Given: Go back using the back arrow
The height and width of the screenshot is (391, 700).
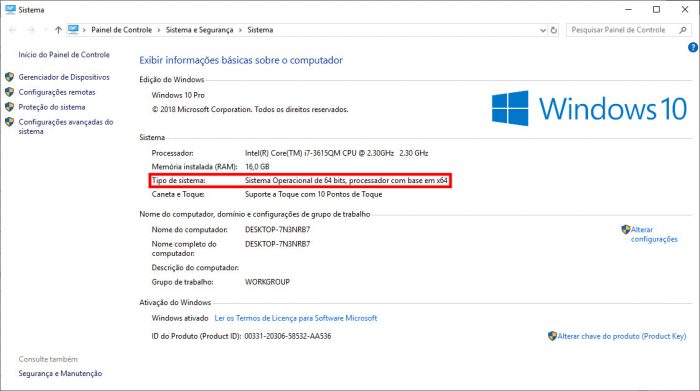Looking at the screenshot, I should point(12,30).
